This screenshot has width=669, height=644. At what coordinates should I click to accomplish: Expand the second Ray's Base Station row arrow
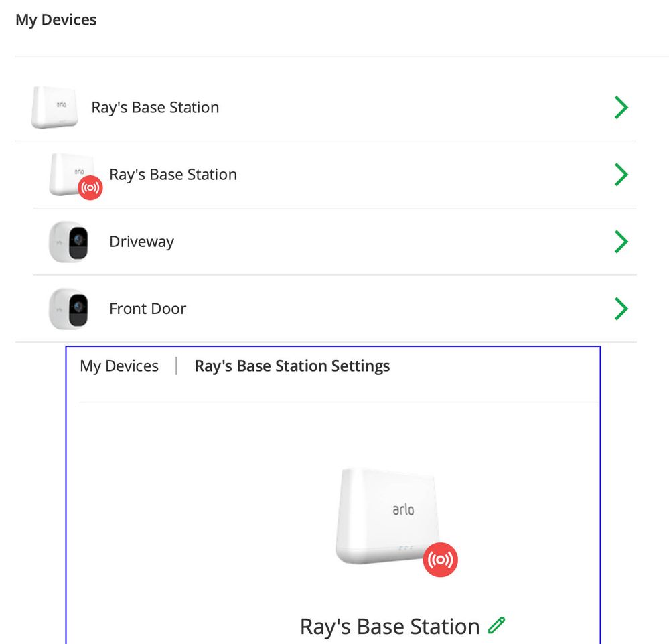621,175
